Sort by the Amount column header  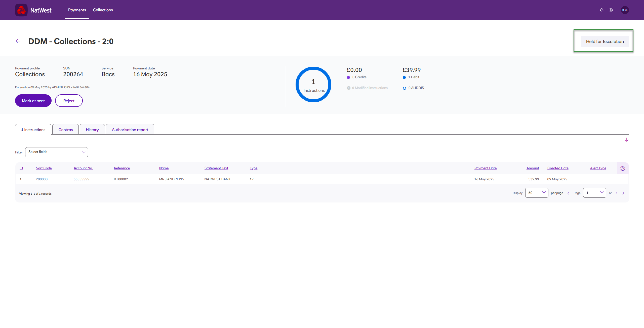coord(533,168)
